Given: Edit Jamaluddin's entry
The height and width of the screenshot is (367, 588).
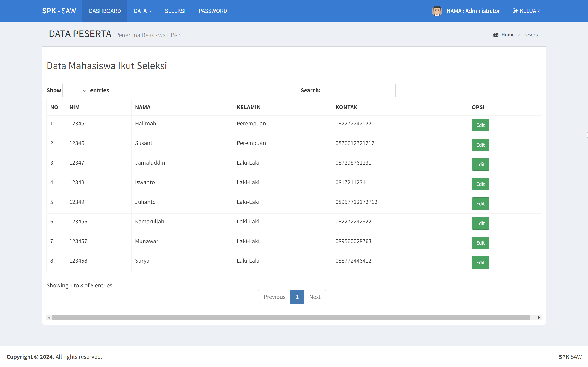Looking at the screenshot, I should [480, 164].
